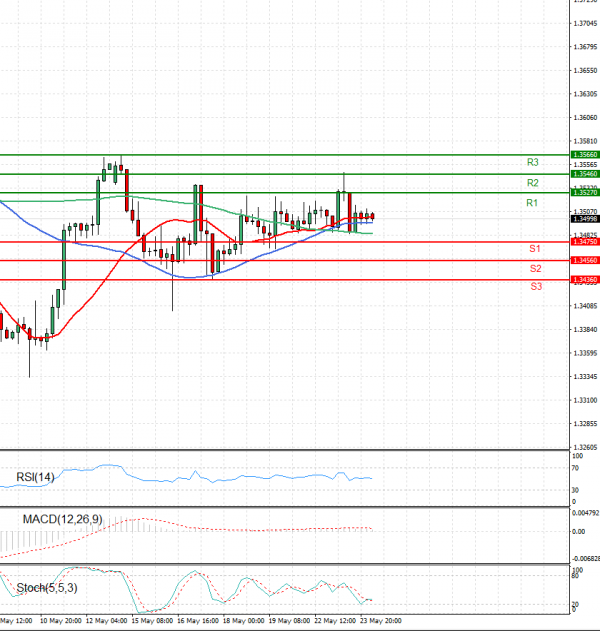
Task: Click the 22 May 12:00 time label
Action: 335,621
